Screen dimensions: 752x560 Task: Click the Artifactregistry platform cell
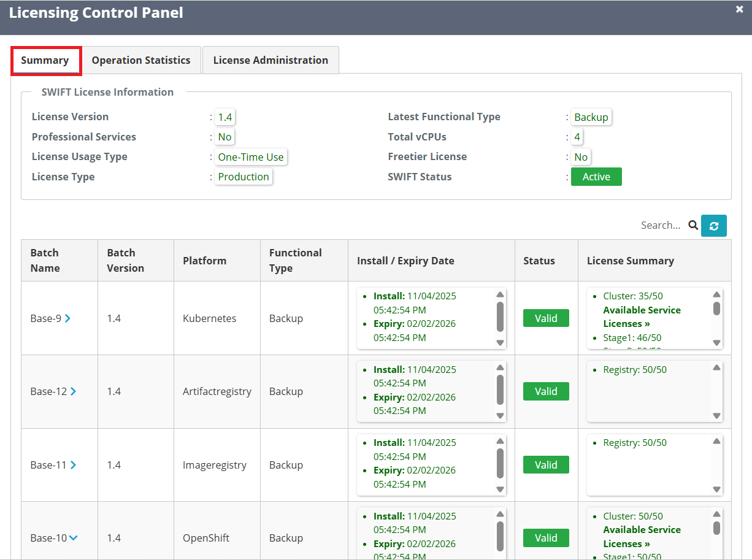[217, 391]
